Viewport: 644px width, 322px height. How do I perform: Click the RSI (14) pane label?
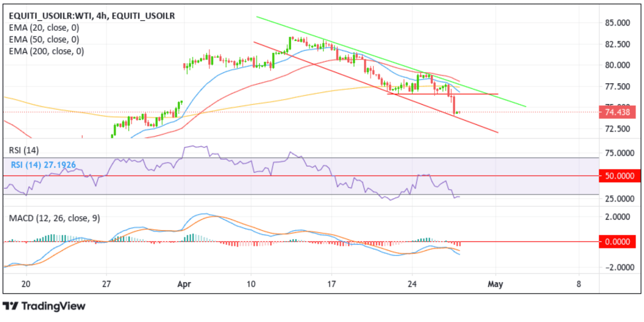tap(24, 150)
